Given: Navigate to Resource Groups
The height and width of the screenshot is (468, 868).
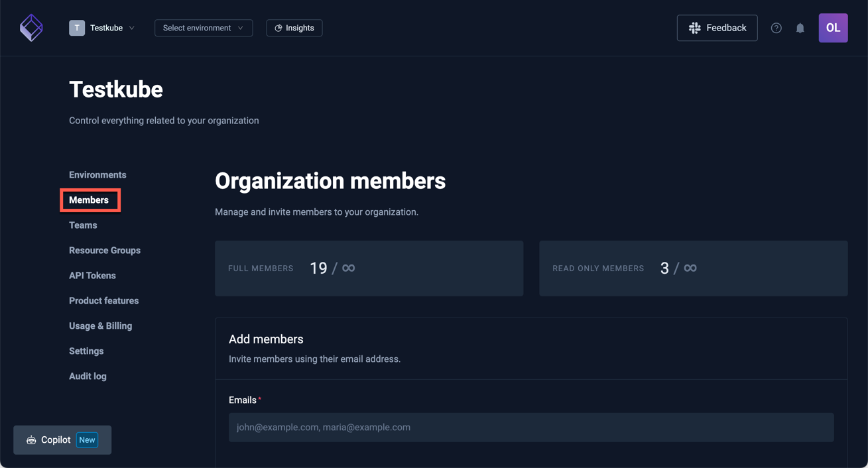Looking at the screenshot, I should [x=104, y=250].
